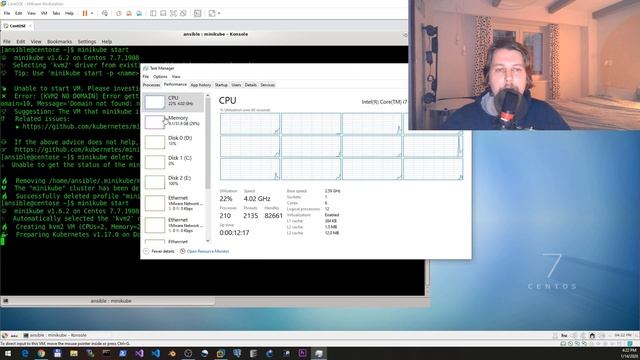Select Disk 0 (D:) in performance sidebar

coord(173,142)
